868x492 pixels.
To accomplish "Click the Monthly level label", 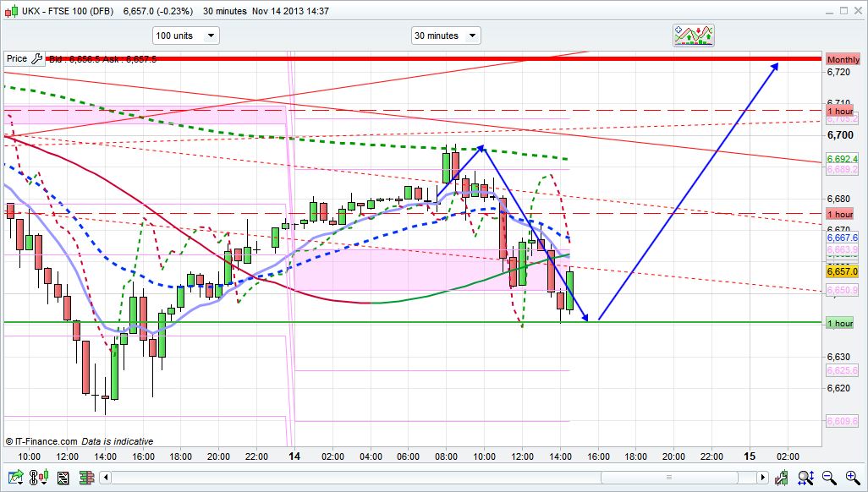I will [843, 60].
